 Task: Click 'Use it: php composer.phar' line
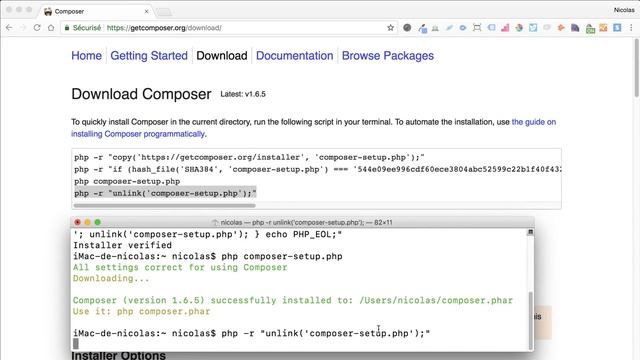pyautogui.click(x=142, y=311)
